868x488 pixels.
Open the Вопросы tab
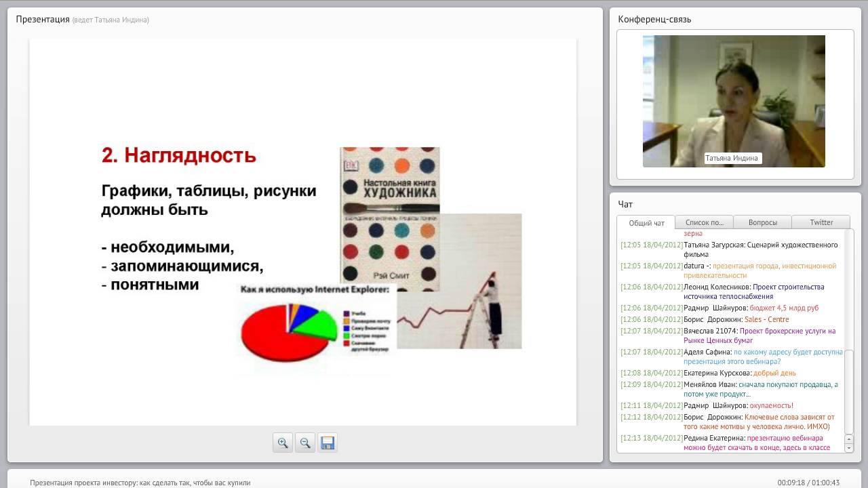pyautogui.click(x=763, y=222)
